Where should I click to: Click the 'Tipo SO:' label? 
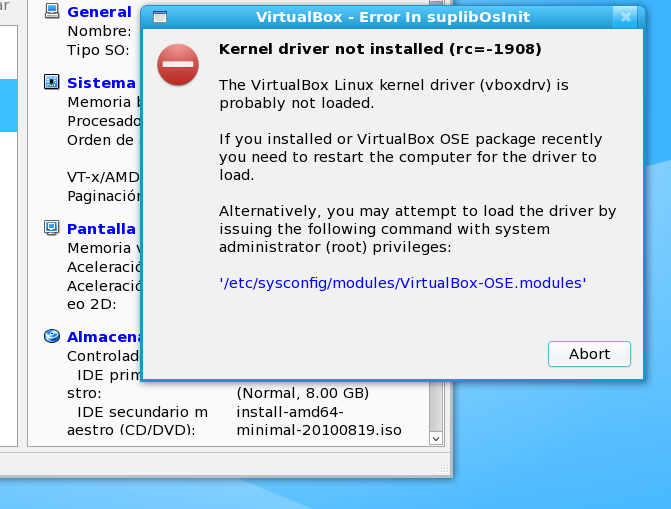98,50
